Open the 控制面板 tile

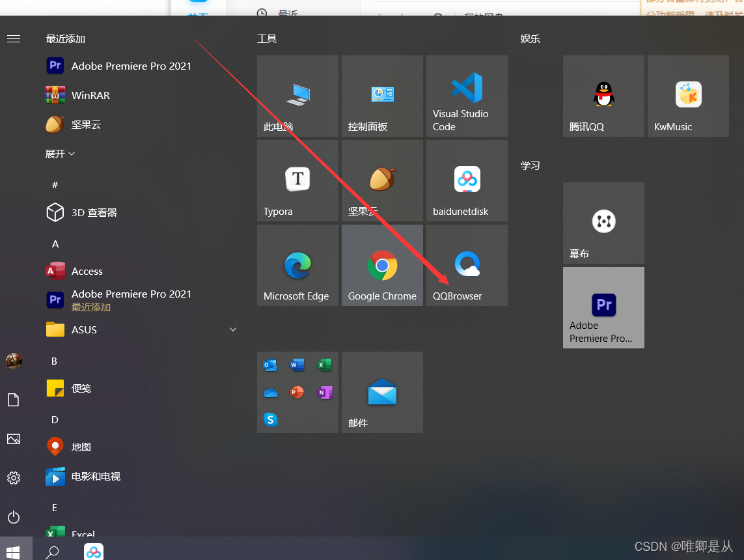[382, 96]
